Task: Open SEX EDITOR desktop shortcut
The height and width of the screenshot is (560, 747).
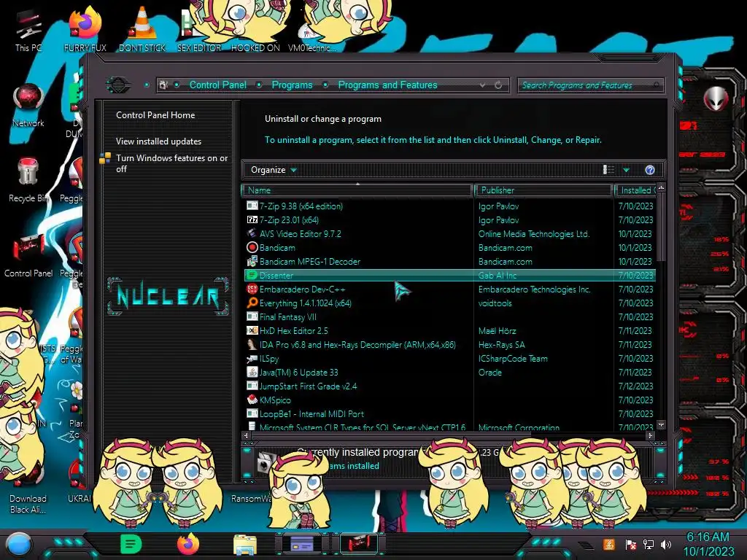Action: pos(198,29)
